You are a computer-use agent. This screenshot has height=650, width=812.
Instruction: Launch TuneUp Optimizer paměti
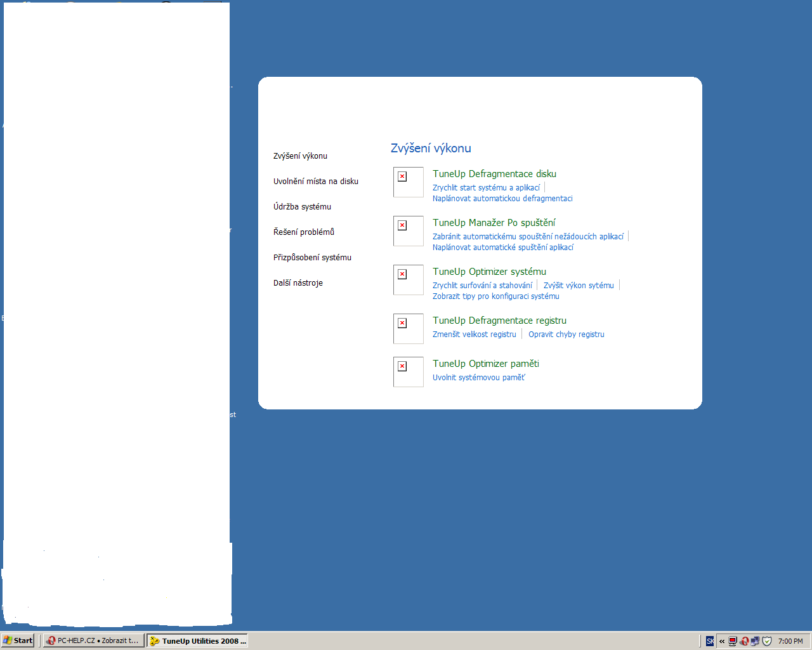coord(486,364)
